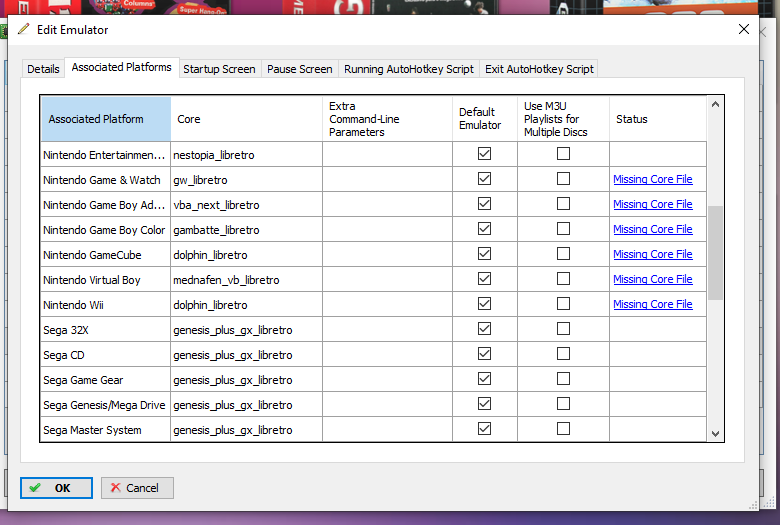Sort by Associated Platform column header
The height and width of the screenshot is (525, 780).
(x=106, y=119)
